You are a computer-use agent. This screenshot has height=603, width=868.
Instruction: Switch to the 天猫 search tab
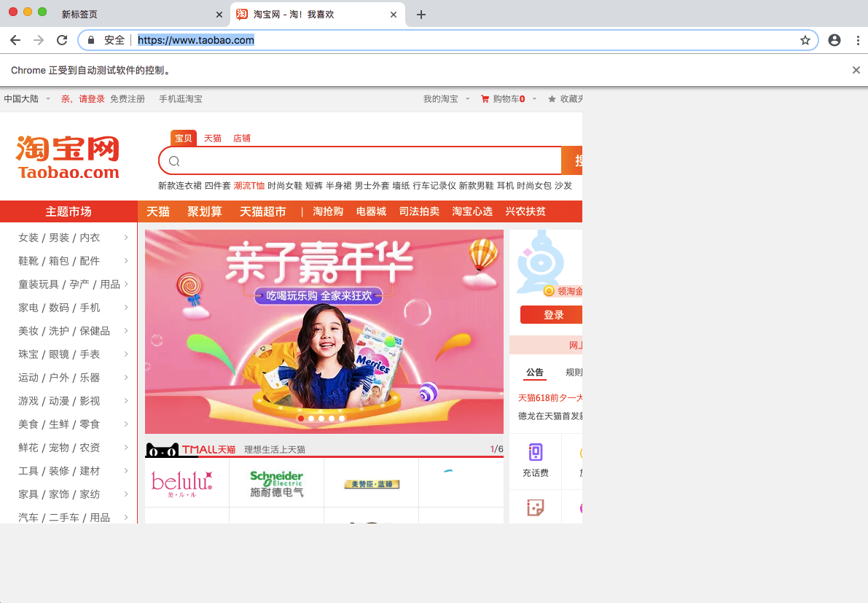tap(213, 138)
